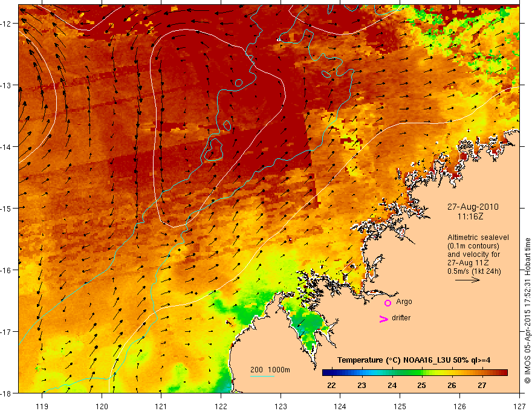Click the latitude axis label -16
Viewport: 532px width, 411px height.
click(6, 270)
